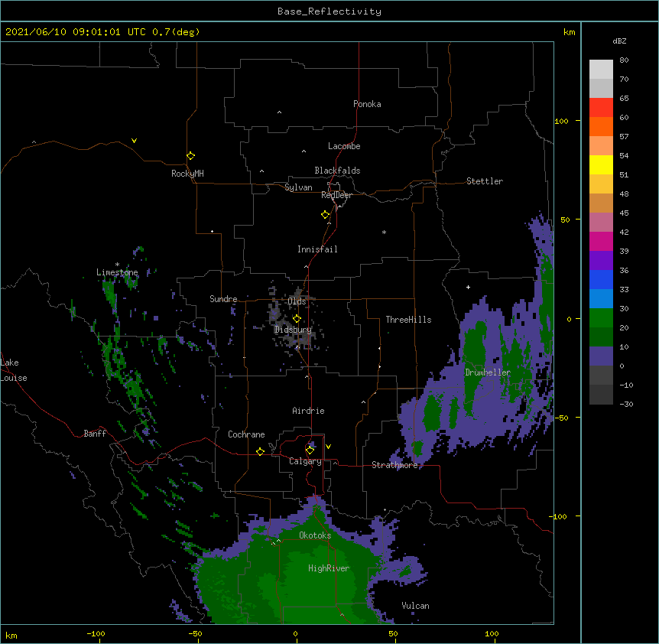Click the km unit label at bottom left
Viewport: 659px width, 644px height.
pyautogui.click(x=11, y=635)
